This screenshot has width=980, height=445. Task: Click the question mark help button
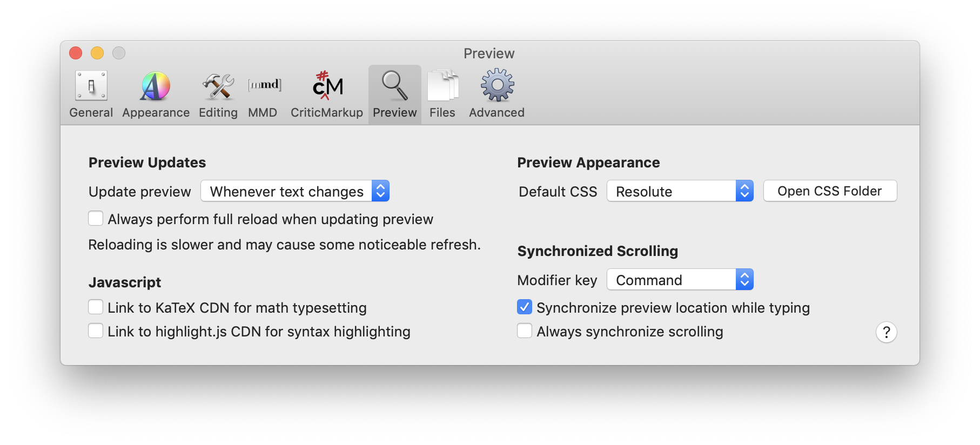(886, 332)
